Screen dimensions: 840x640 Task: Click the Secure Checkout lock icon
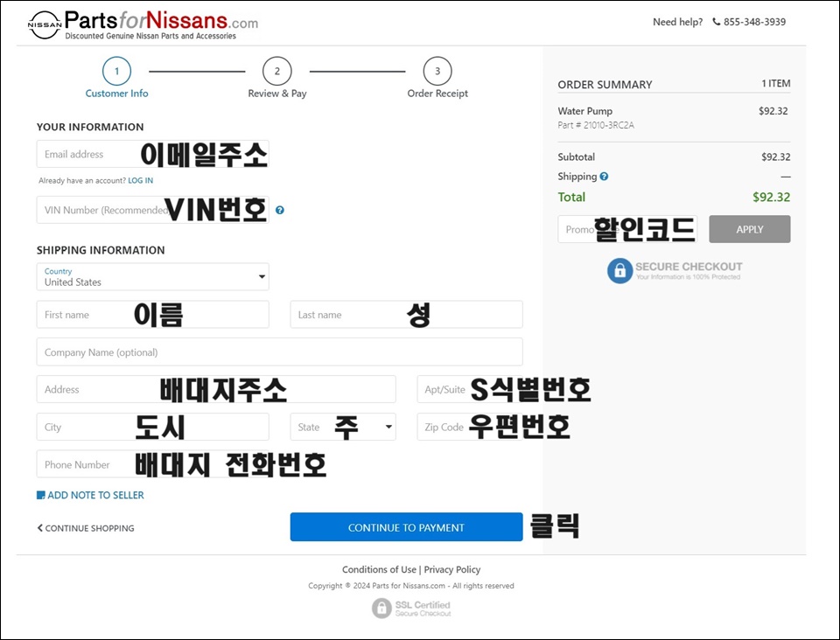(619, 271)
